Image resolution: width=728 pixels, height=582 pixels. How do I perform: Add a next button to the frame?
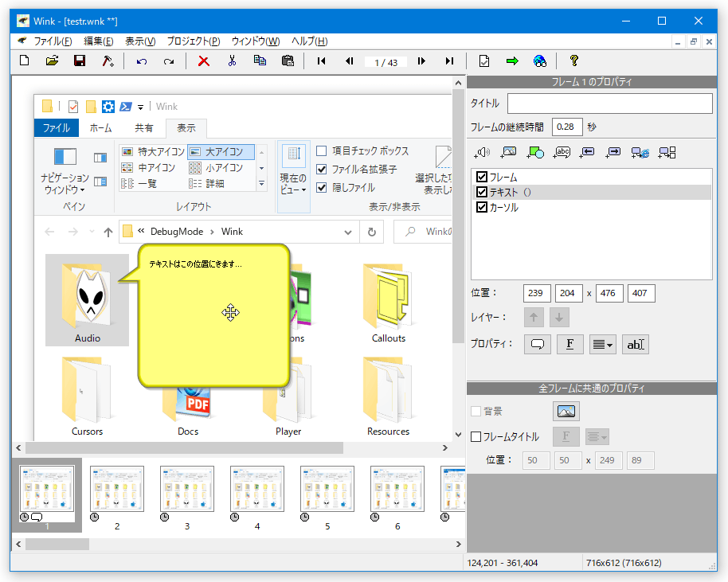[x=613, y=152]
